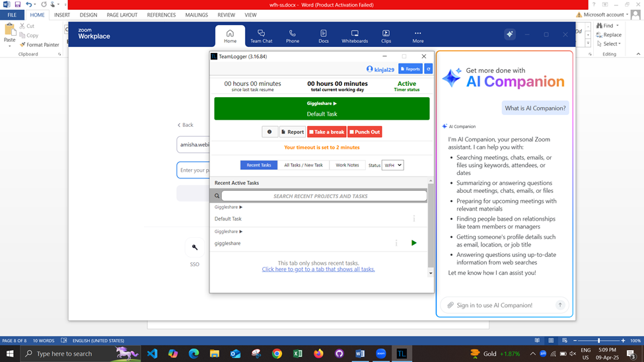Viewport: 644px width, 362px height.
Task: Open Docs in Zoom Workplace
Action: pyautogui.click(x=324, y=36)
